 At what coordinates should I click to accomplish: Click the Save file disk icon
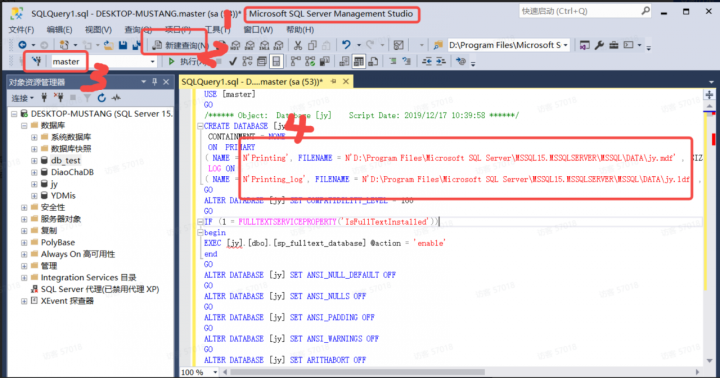pos(123,45)
